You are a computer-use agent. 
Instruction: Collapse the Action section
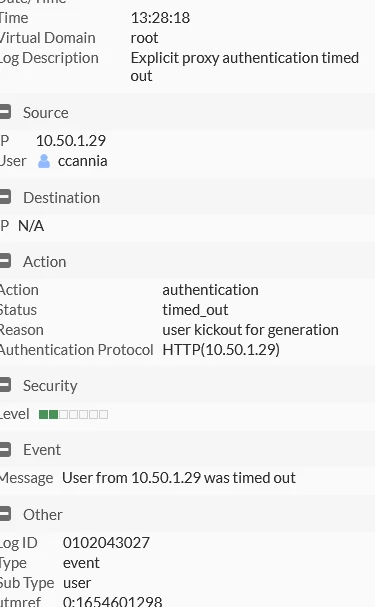click(x=5, y=261)
